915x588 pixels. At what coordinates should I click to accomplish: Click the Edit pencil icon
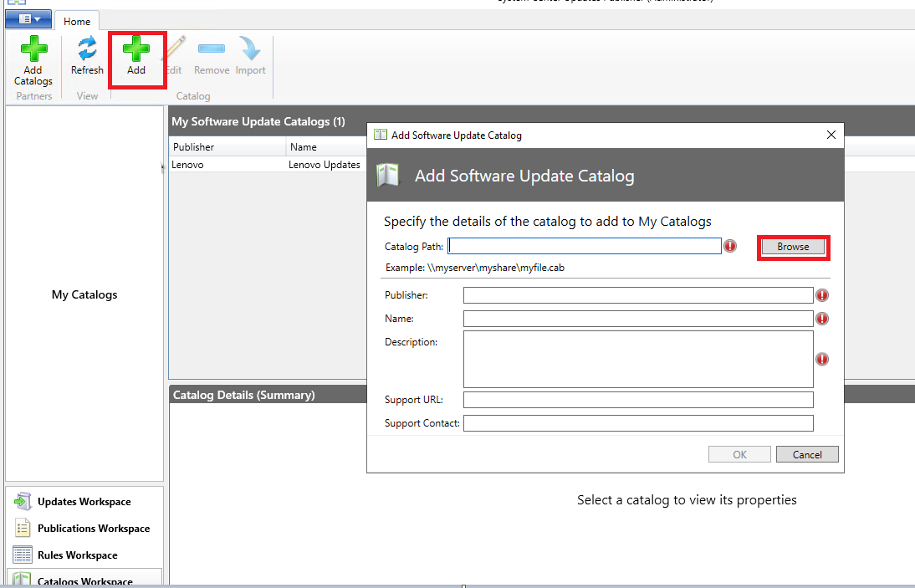pos(175,49)
